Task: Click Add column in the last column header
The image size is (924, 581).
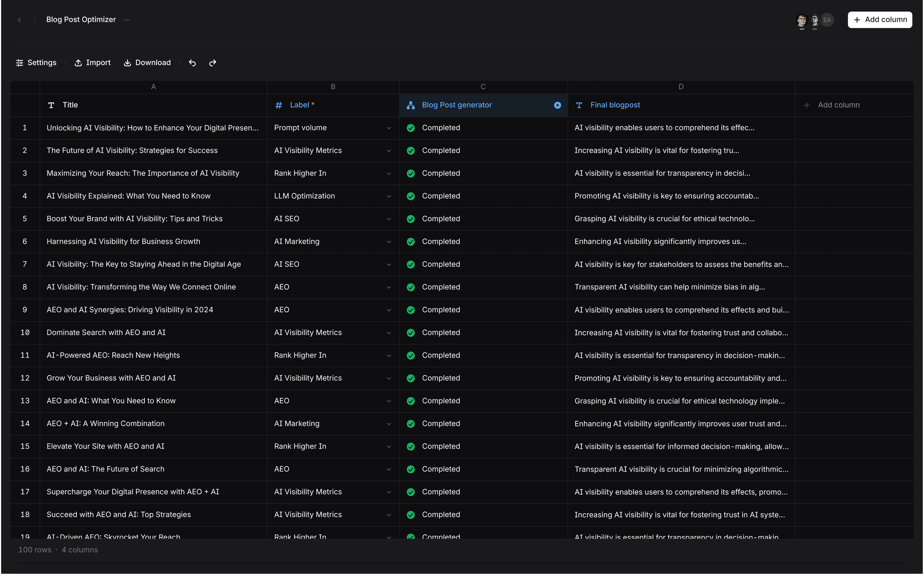Action: coord(838,105)
